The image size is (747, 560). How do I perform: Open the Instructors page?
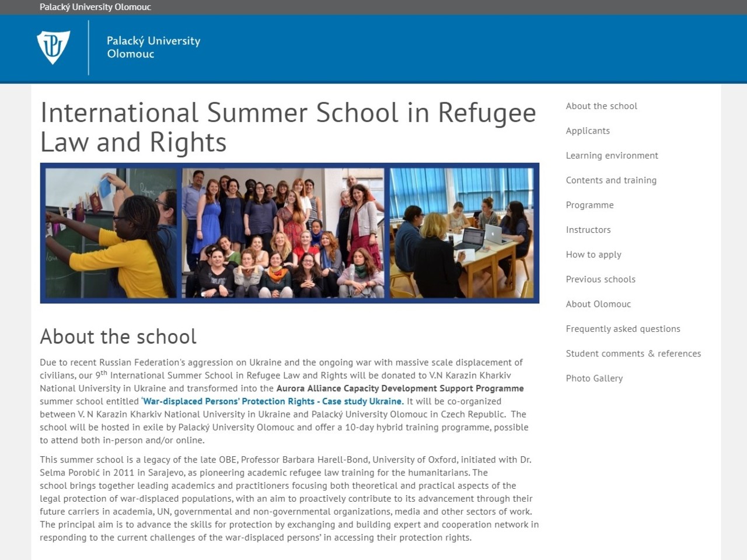[588, 230]
